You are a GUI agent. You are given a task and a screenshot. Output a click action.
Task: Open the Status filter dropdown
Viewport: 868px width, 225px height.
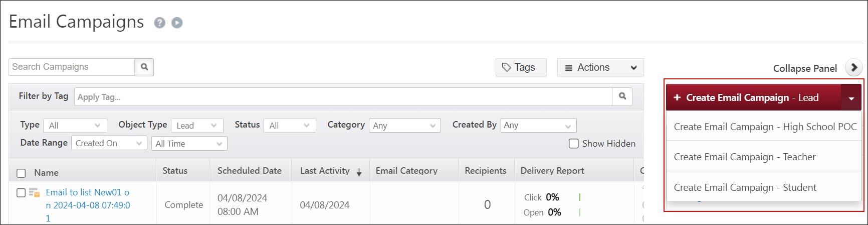tap(290, 126)
